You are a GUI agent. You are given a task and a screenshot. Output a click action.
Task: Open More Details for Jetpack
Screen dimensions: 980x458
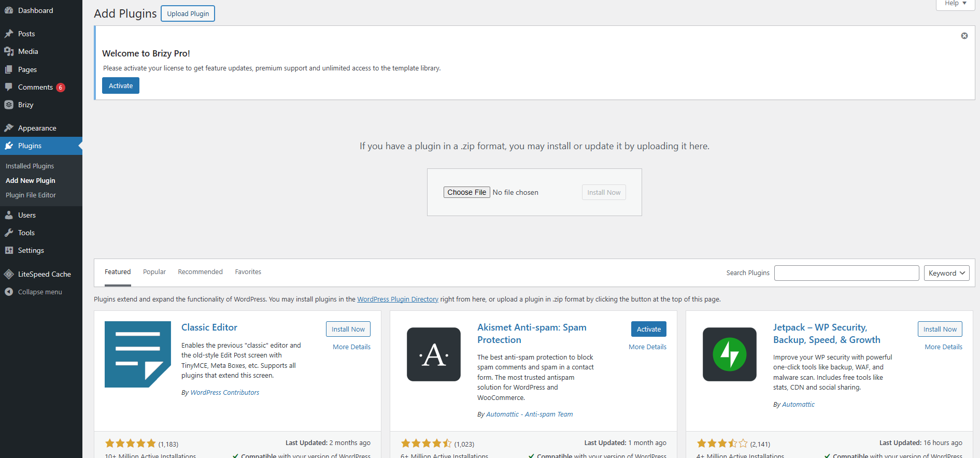pos(944,347)
